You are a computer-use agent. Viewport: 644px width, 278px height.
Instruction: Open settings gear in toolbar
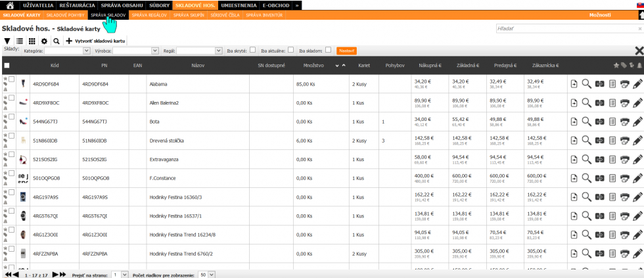pyautogui.click(x=45, y=41)
